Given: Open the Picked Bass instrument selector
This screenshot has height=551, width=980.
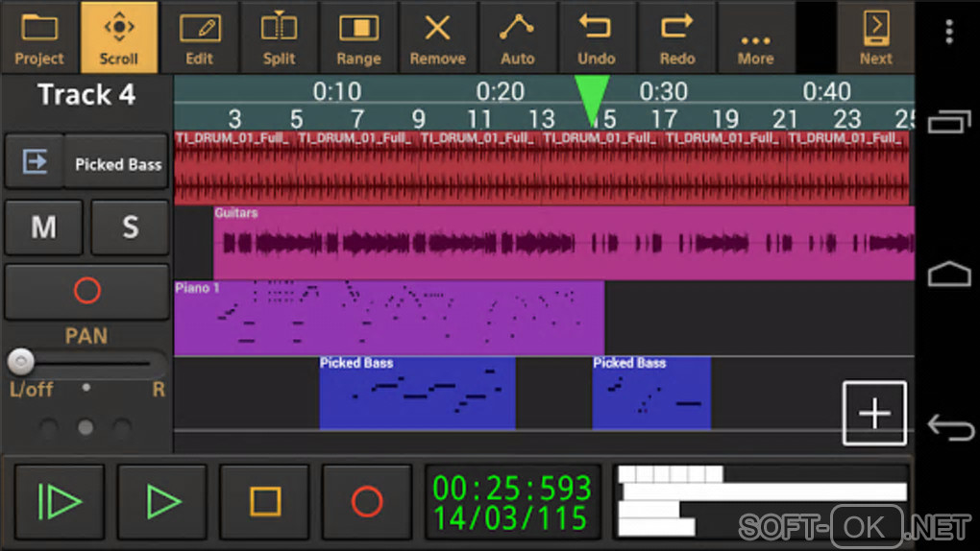Looking at the screenshot, I should pos(117,163).
